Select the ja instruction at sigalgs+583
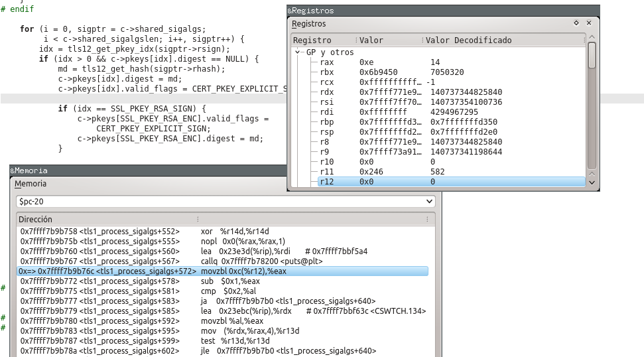 (222, 301)
